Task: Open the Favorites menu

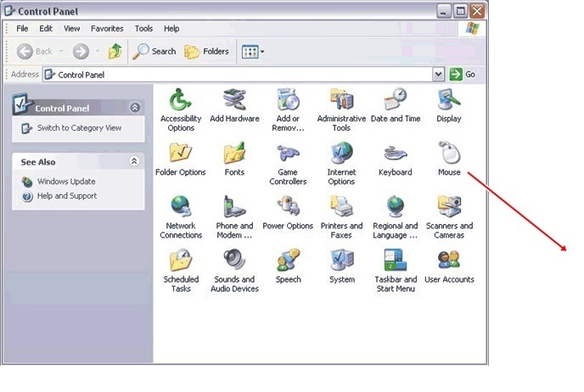Action: click(x=107, y=29)
